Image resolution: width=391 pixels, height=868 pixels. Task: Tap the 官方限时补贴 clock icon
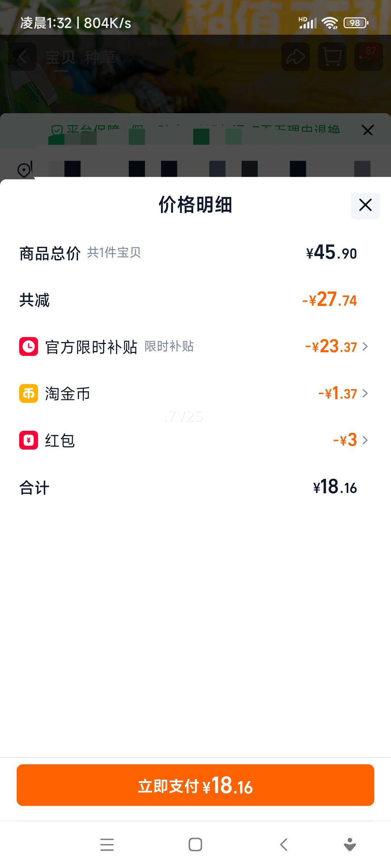[x=29, y=346]
